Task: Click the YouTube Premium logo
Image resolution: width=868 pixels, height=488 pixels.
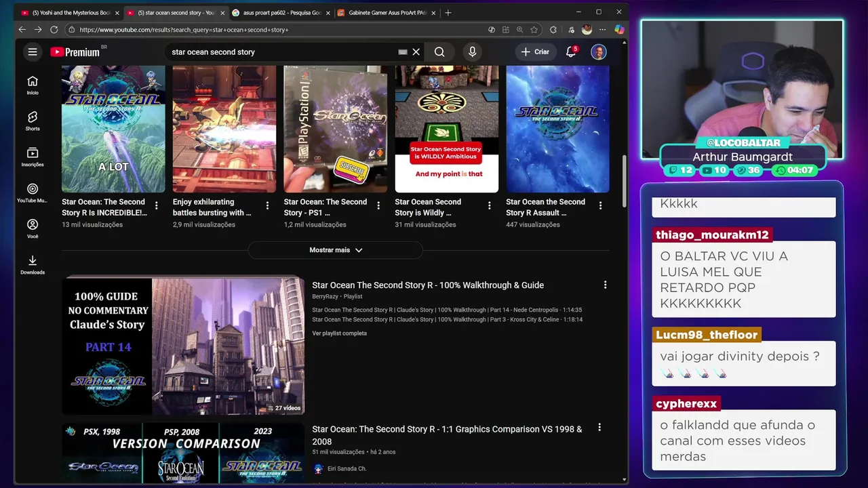Action: [x=75, y=52]
